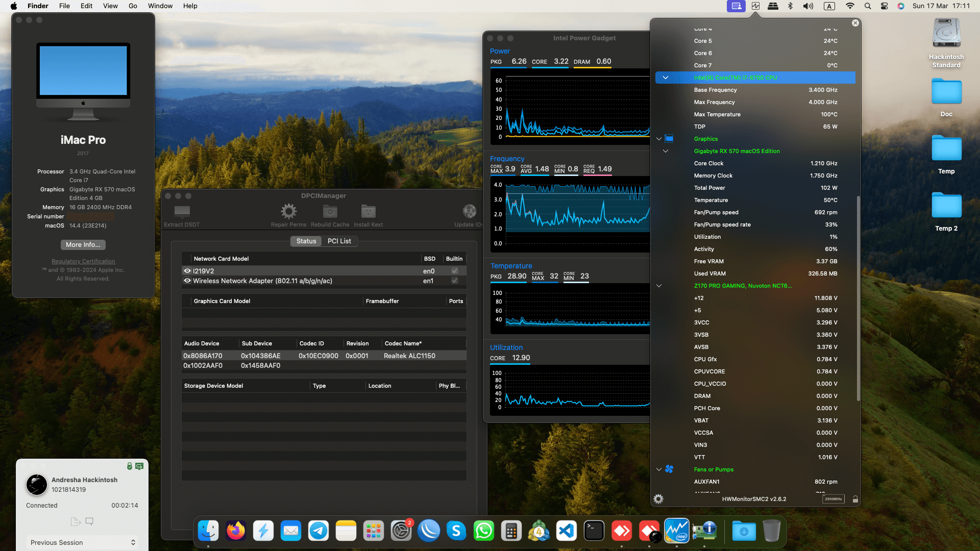The height and width of the screenshot is (551, 980).
Task: Click the Extract DSDT icon
Action: coord(182,211)
